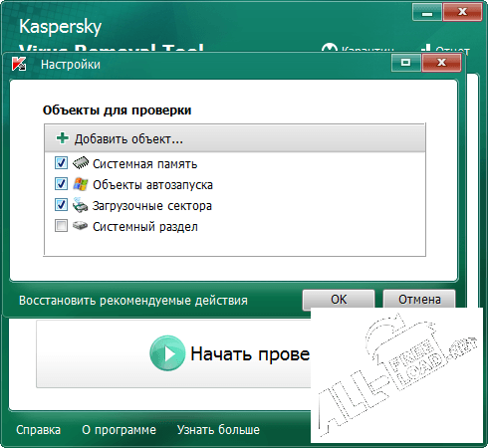Screen dimensions: 488x448
Task: Disable Загрузочные сектора checkbox
Action: click(61, 205)
